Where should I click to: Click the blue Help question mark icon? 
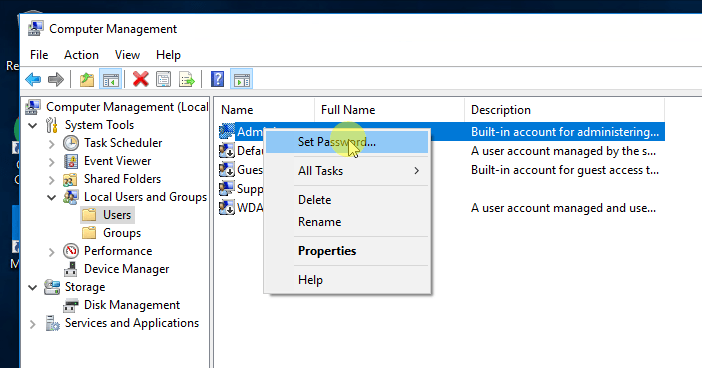coord(217,80)
